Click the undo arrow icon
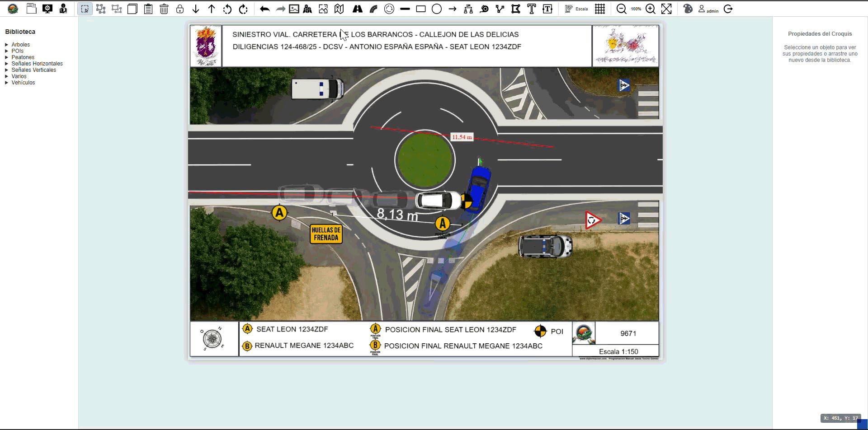The height and width of the screenshot is (430, 868). click(265, 9)
